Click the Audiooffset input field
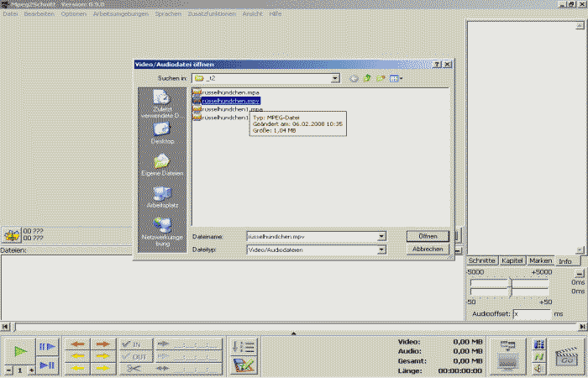Viewport: 588px width, 378px height. [531, 313]
